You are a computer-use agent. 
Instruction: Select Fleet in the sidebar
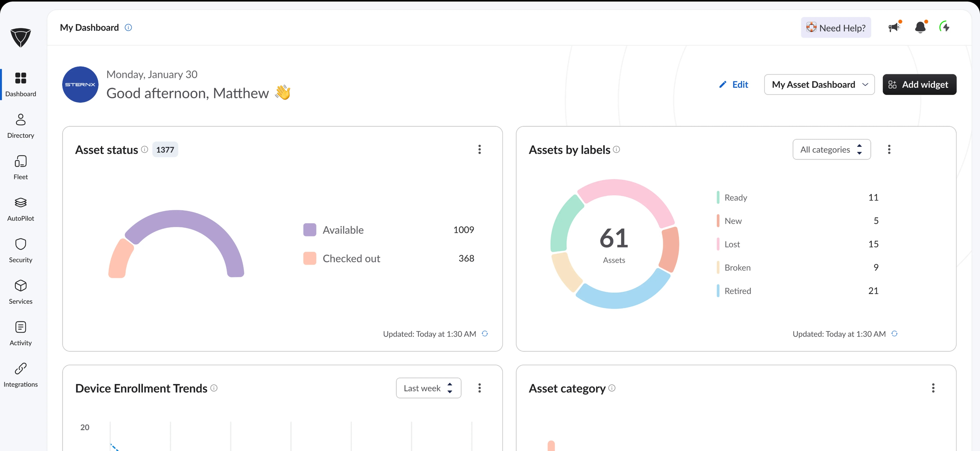(x=20, y=167)
